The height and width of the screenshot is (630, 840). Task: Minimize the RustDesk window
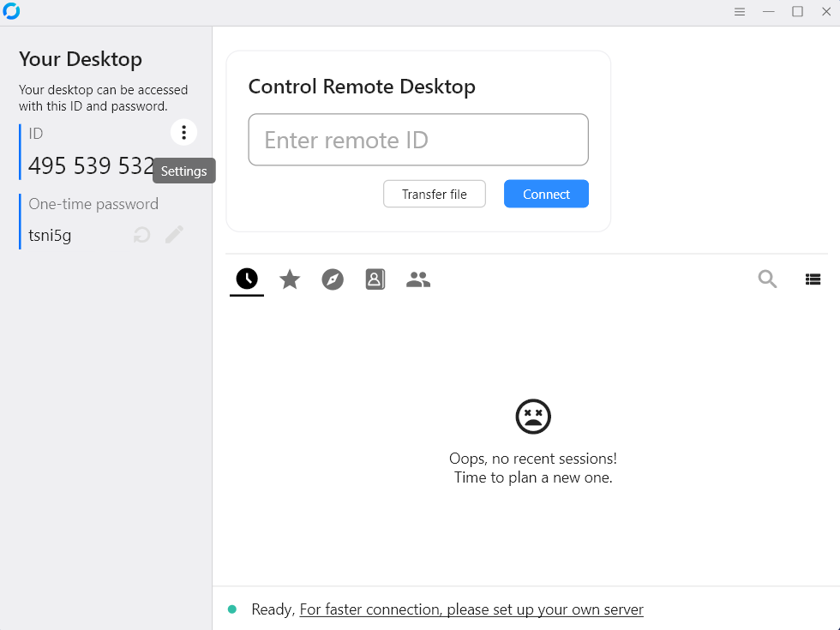tap(769, 12)
